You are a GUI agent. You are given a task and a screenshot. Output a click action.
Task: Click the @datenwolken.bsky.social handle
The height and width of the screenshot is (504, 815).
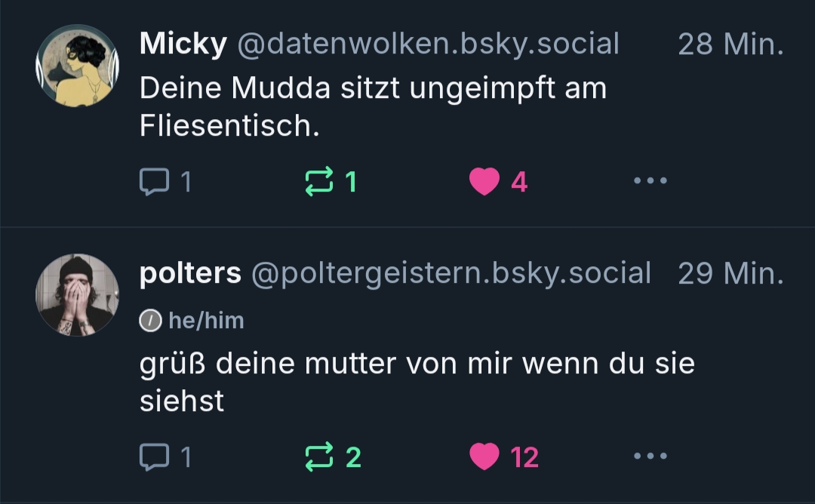[428, 45]
